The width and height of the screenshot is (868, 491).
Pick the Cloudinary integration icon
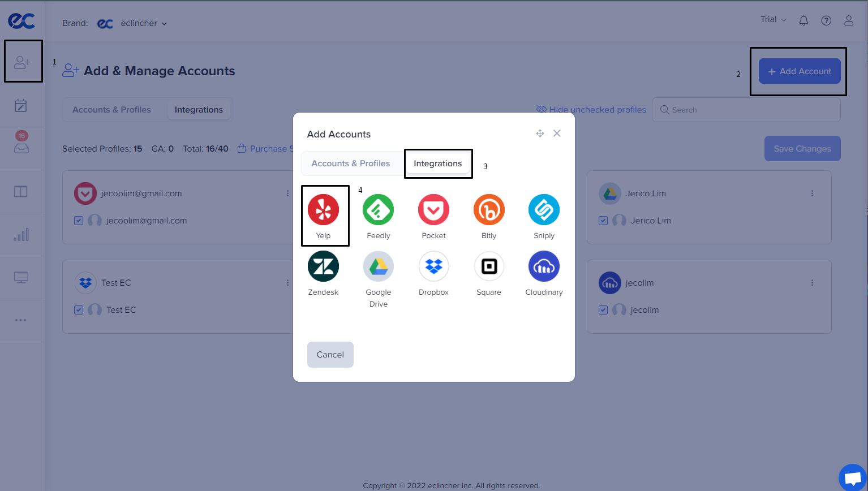coord(544,266)
